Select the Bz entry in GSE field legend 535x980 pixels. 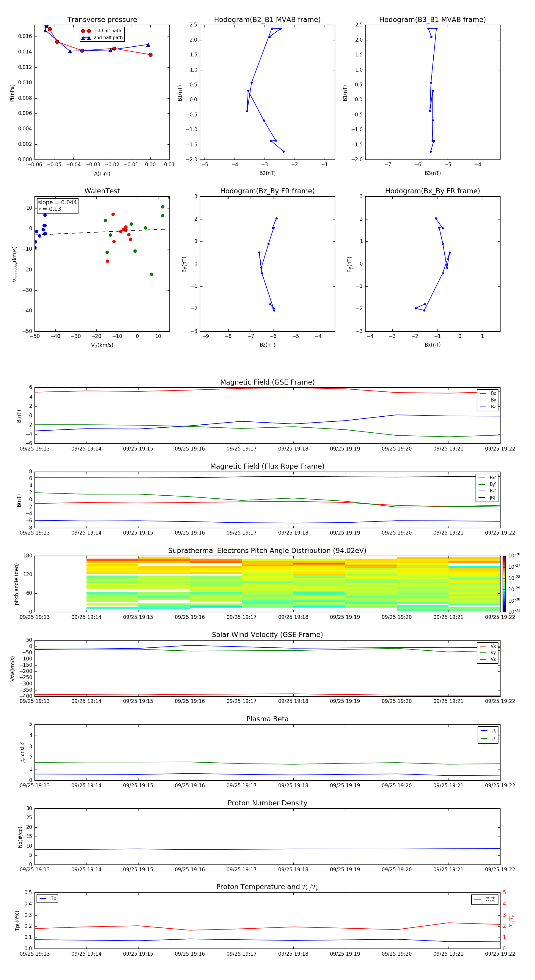[x=488, y=407]
